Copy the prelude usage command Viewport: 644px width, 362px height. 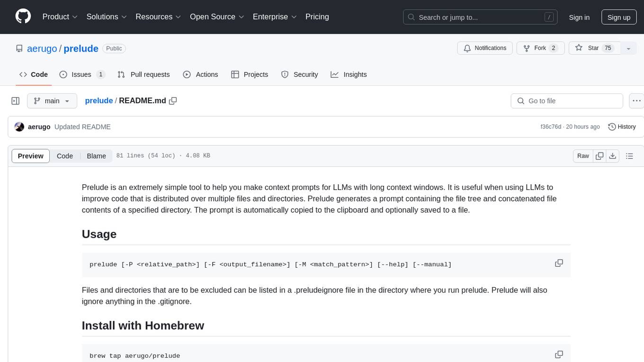559,263
